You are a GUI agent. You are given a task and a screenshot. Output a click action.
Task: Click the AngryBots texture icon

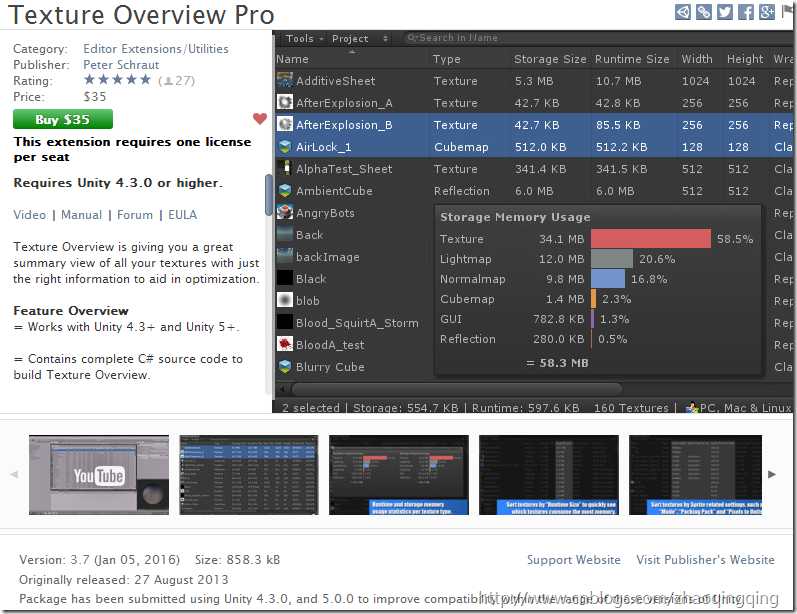click(x=285, y=212)
